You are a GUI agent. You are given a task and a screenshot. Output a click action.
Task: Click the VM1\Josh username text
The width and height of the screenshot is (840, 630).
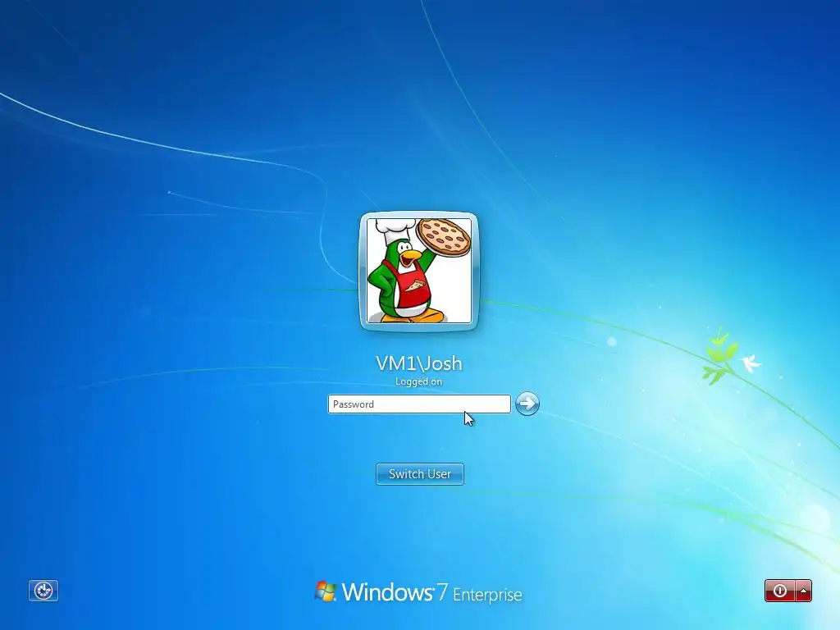coord(419,363)
